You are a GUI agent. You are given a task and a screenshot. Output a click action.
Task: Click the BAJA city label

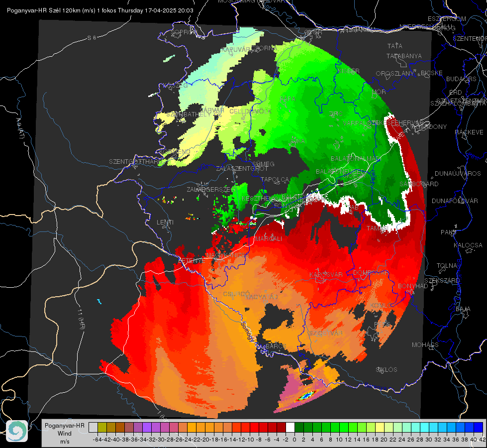coord(463,309)
